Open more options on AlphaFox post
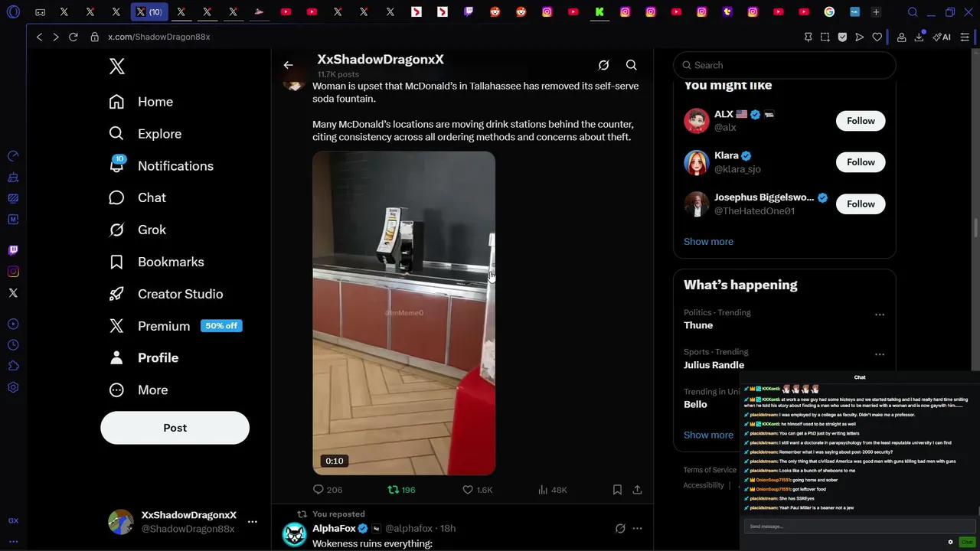The width and height of the screenshot is (980, 551). pos(637,528)
